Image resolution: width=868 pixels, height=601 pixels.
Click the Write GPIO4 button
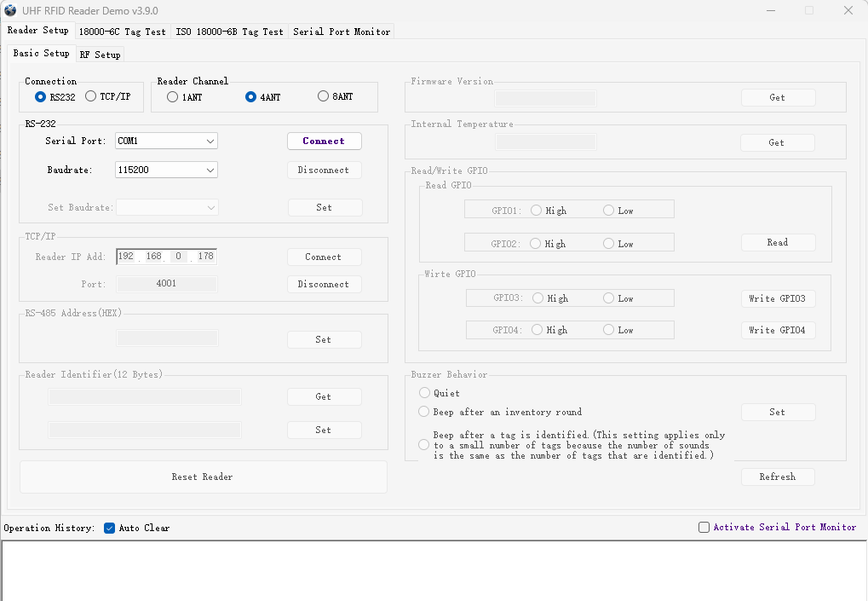(x=778, y=330)
